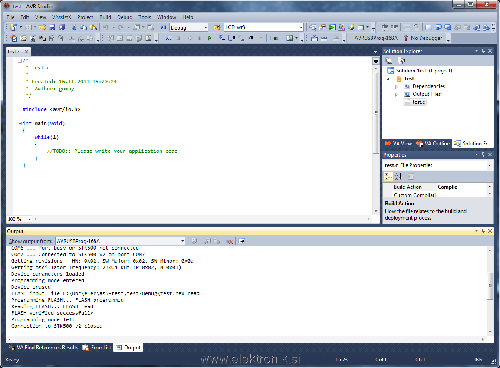
Task: Open the Edit menu
Action: [x=25, y=17]
